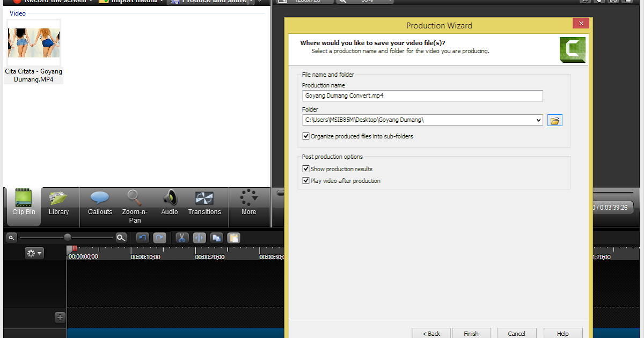Click the 00:00:20;00 mark on ruler
This screenshot has height=338, width=644.
(209, 257)
